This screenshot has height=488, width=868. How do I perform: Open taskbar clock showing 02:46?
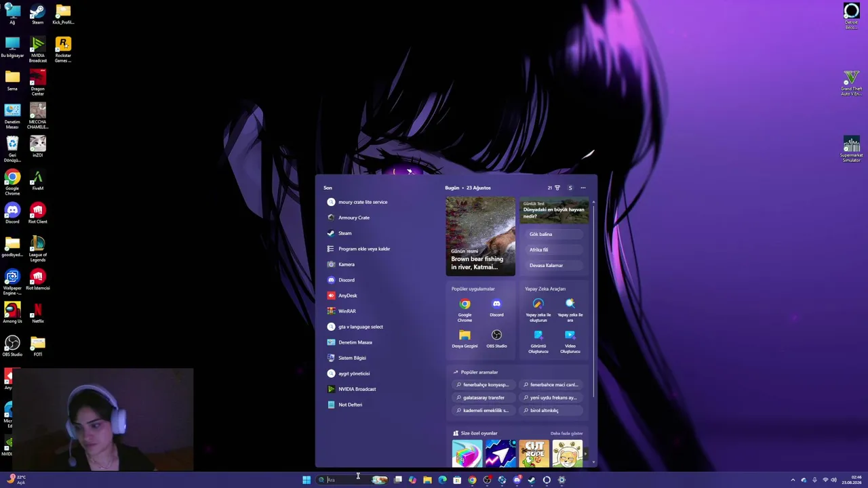852,480
